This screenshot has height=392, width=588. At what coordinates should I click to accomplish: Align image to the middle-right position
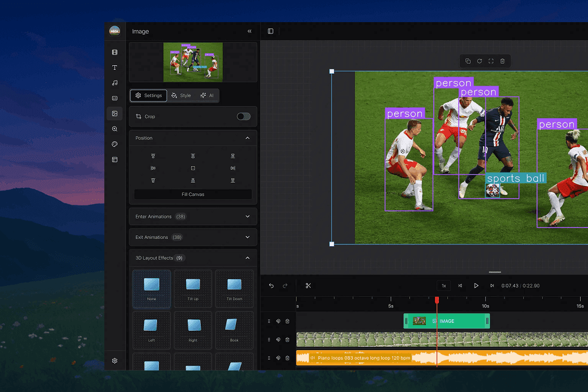(x=233, y=168)
